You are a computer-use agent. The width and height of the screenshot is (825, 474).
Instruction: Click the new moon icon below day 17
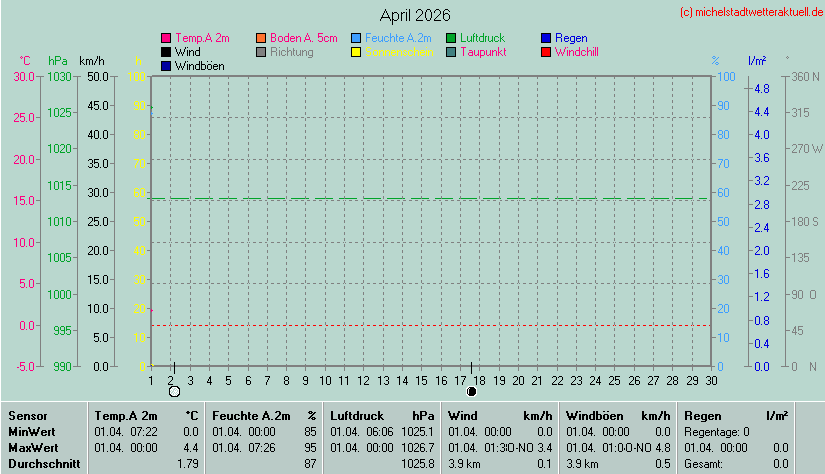(x=471, y=391)
